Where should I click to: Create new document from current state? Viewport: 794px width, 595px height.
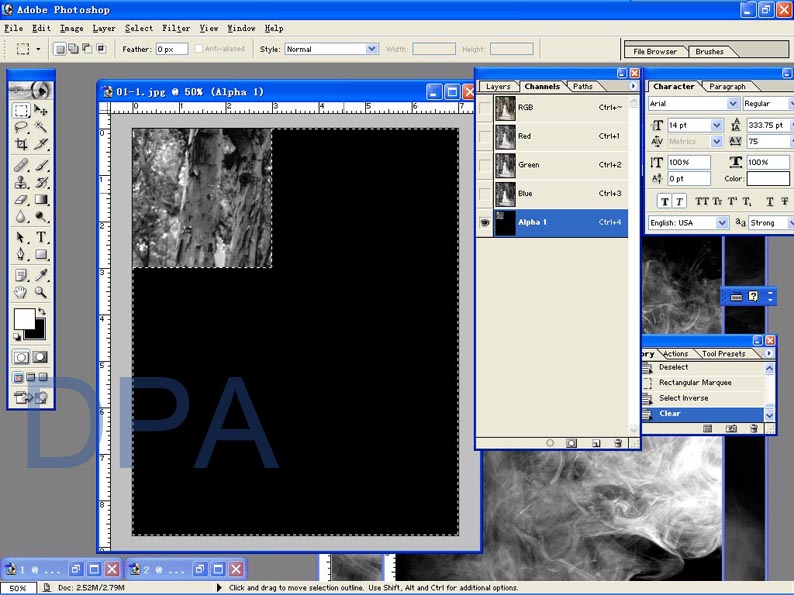708,428
